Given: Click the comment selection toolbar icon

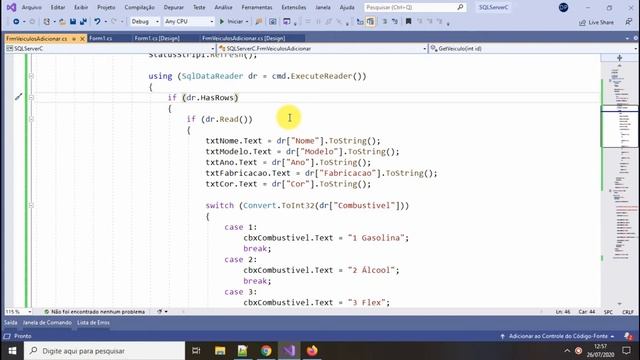Looking at the screenshot, I should click(x=384, y=22).
